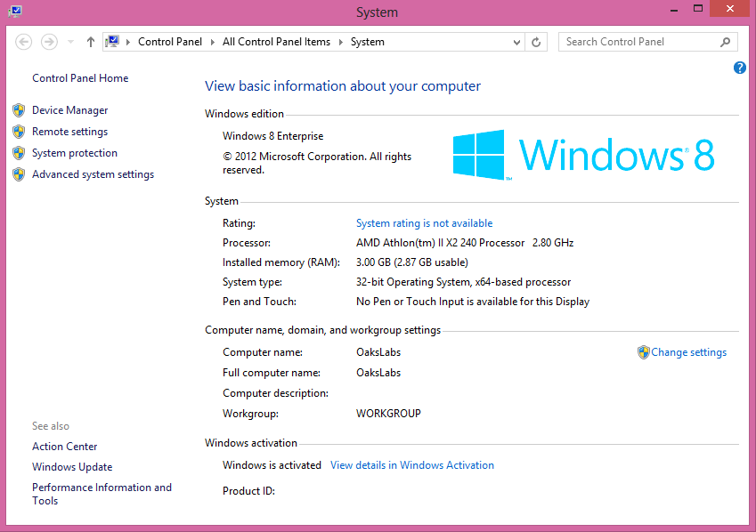Focus the Search Control Panel field

(x=647, y=42)
